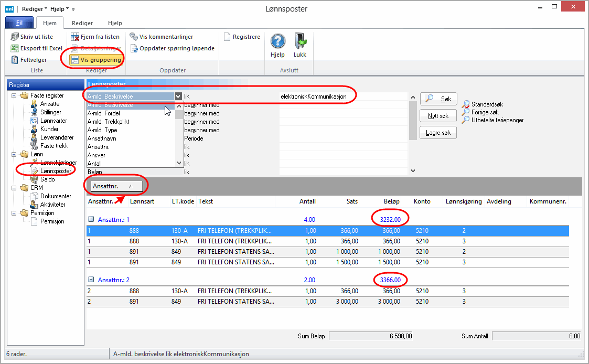Click Oppdater spørring løpende icon

134,48
